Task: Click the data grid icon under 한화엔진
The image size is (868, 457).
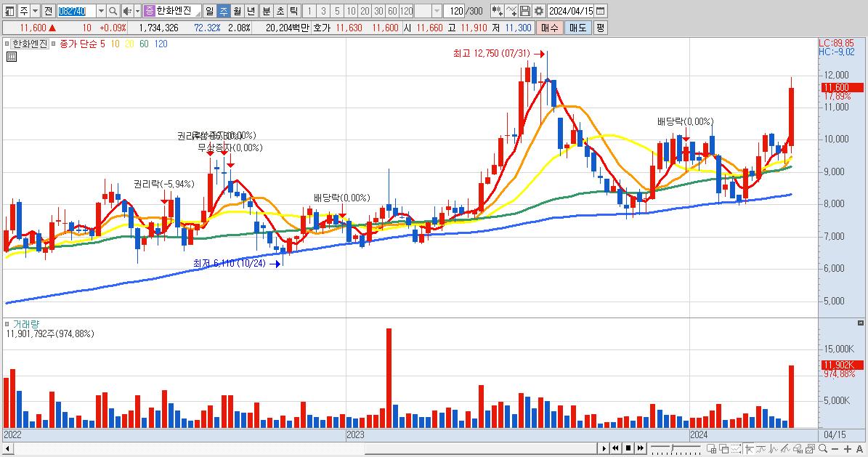Action: click(x=11, y=57)
